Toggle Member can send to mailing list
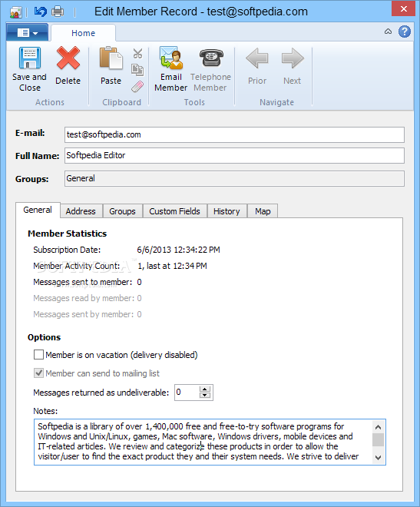420x507 pixels. [x=38, y=373]
